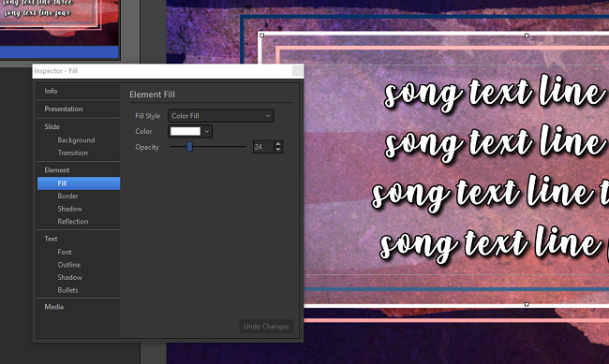
Task: Click the Undo Changes button
Action: 266,327
